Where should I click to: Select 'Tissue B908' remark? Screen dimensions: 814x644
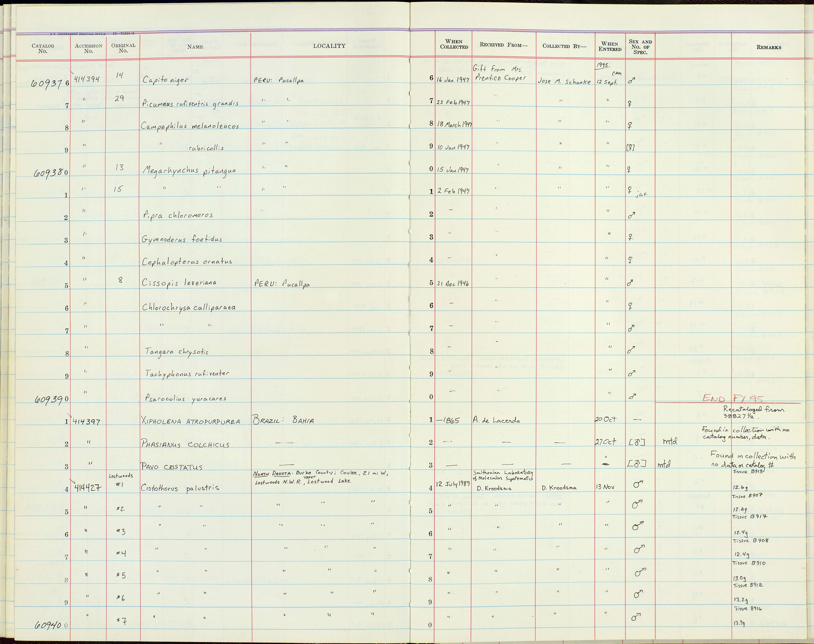pos(750,540)
